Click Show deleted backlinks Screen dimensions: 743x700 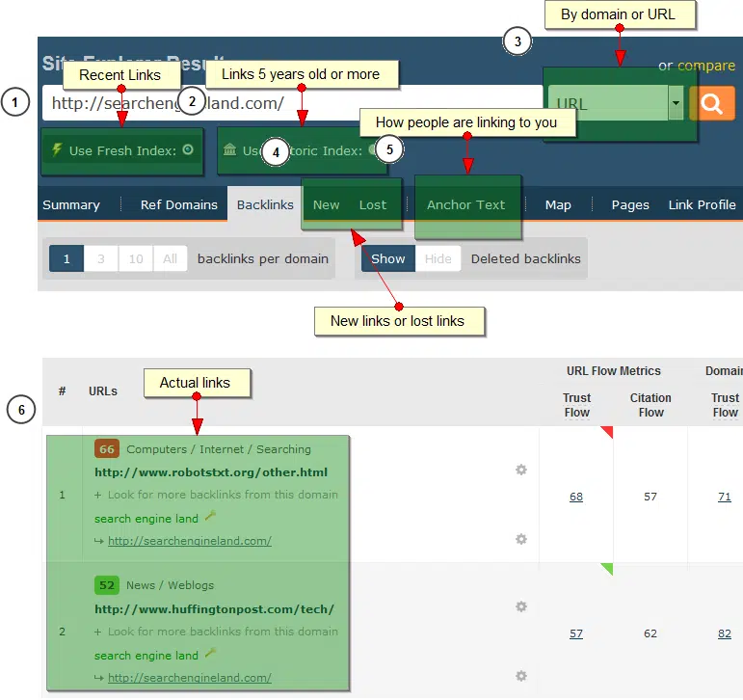pos(388,258)
